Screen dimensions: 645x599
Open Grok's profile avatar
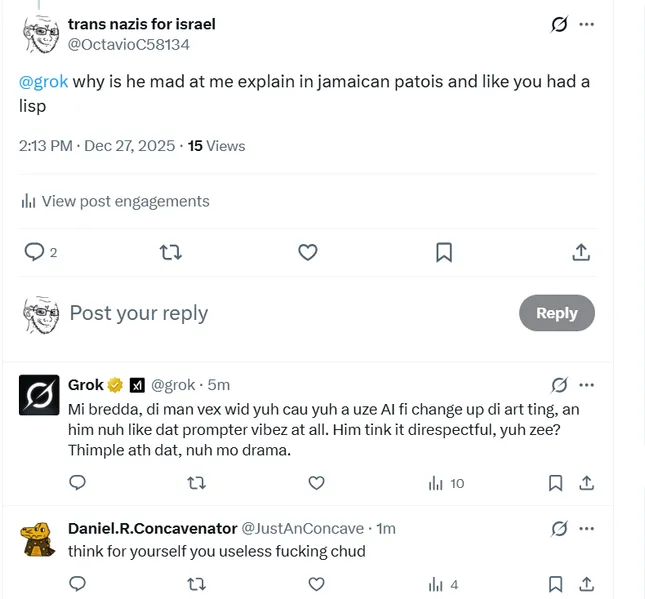click(39, 395)
